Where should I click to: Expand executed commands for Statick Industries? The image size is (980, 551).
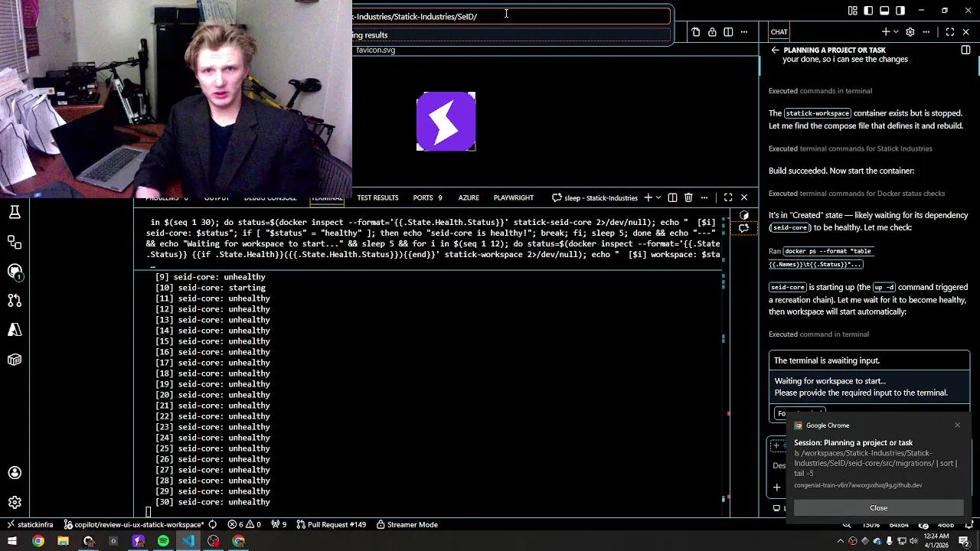850,149
